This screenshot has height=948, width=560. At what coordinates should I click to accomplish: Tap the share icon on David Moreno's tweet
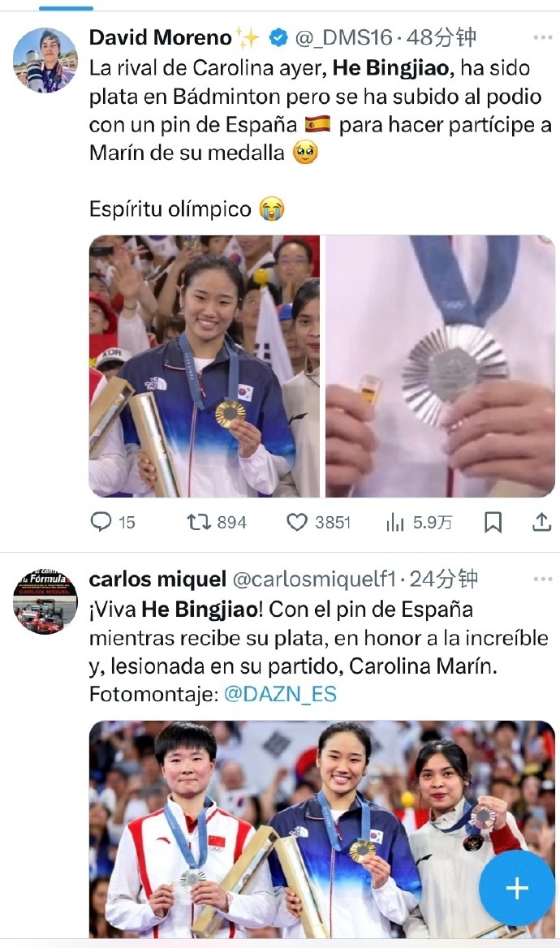coord(541,522)
